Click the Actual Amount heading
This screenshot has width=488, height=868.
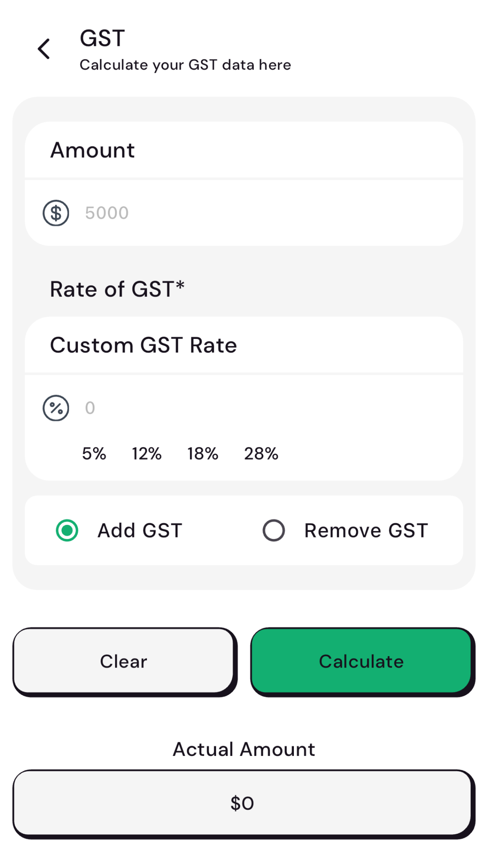pos(244,749)
